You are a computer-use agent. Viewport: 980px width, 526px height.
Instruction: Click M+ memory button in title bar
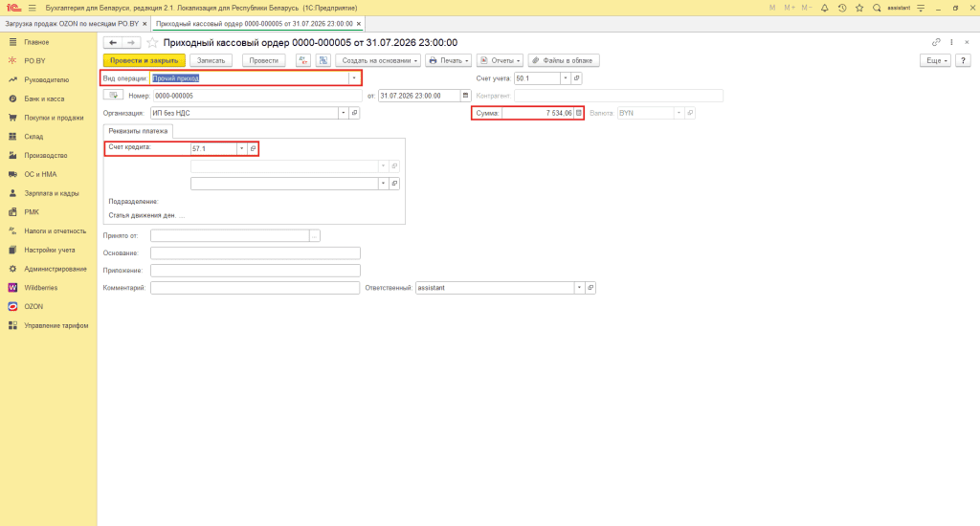click(789, 8)
